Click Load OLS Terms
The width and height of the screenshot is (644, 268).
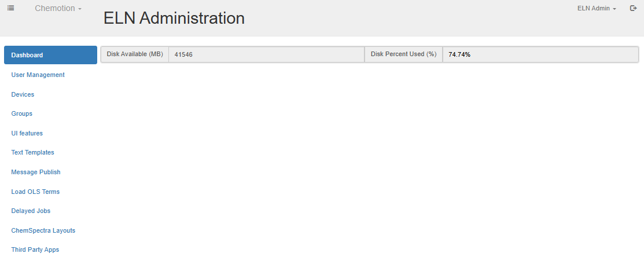[35, 192]
